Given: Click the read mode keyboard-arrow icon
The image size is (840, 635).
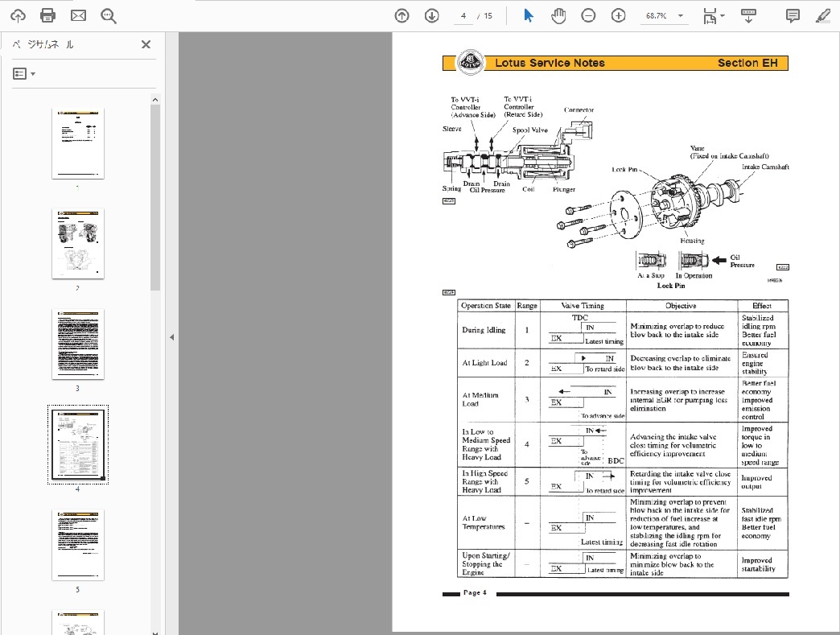Looking at the screenshot, I should 748,16.
